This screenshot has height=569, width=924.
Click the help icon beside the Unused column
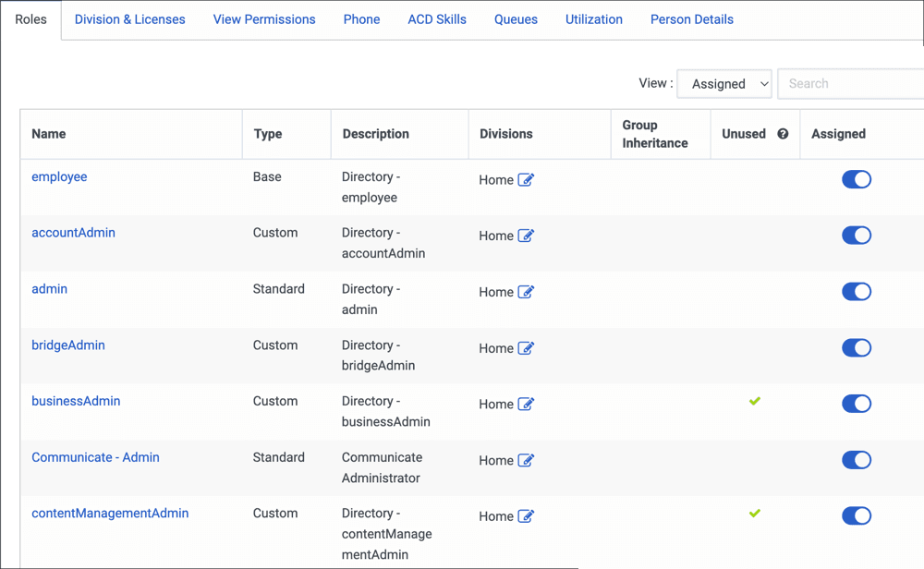click(783, 134)
